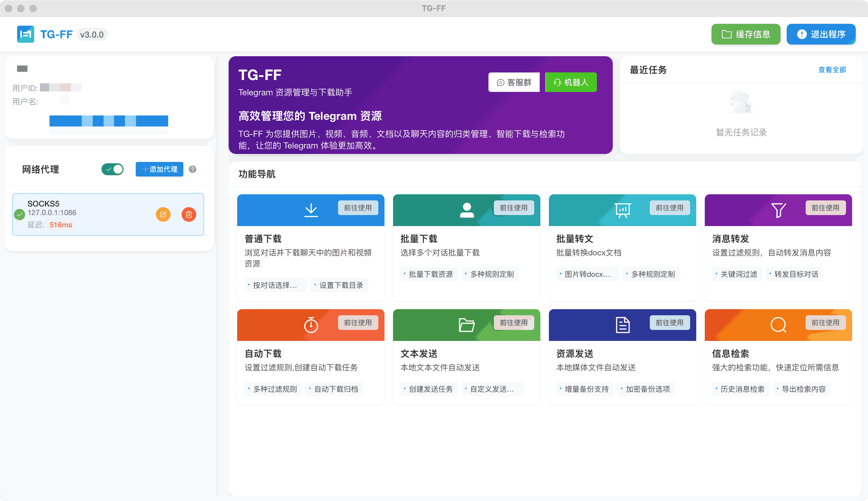This screenshot has width=868, height=501.
Task: Open the 缓存信息 cache info button
Action: click(745, 34)
